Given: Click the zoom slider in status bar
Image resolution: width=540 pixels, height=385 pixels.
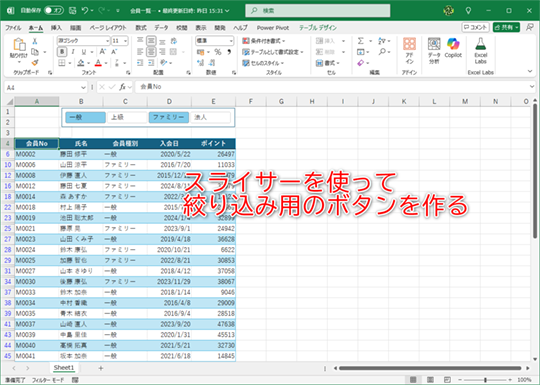Looking at the screenshot, I should point(485,380).
